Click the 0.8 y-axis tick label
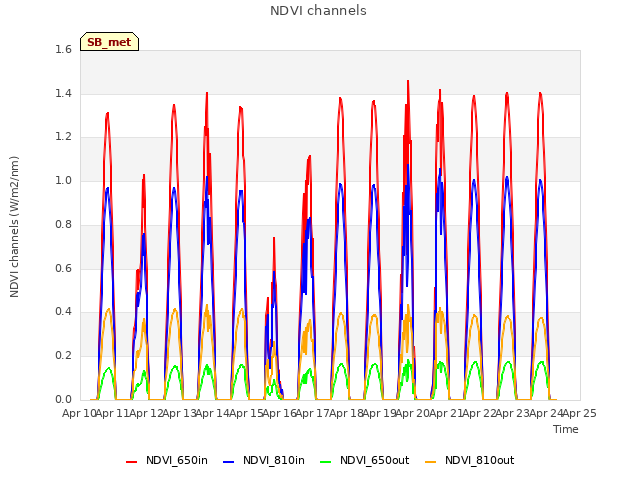 point(63,224)
